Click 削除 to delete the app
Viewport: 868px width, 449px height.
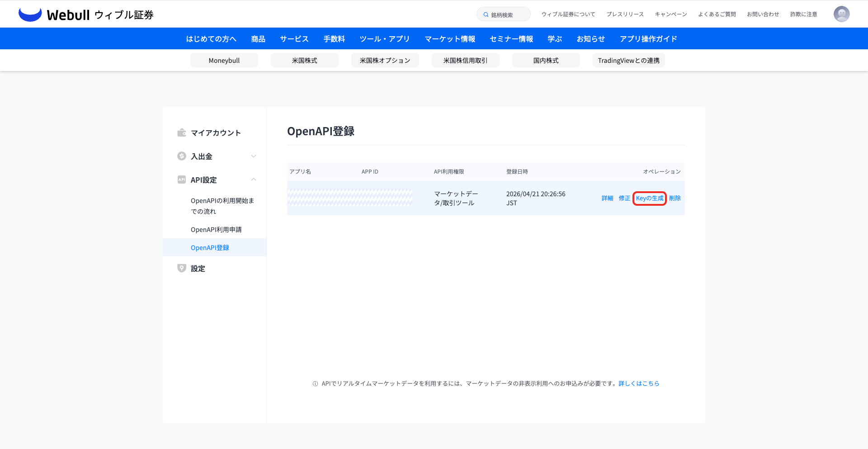675,198
